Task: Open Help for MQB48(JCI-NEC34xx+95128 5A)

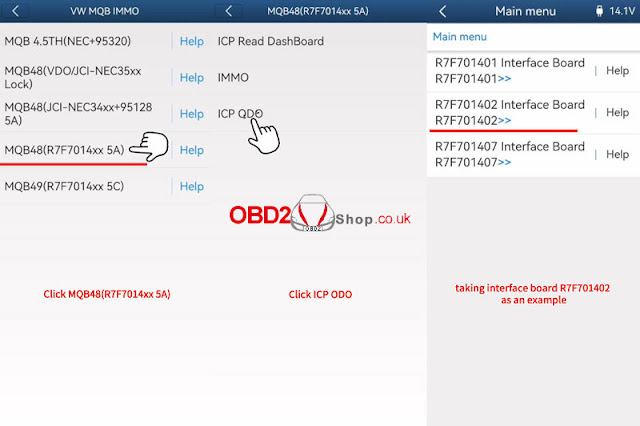Action: [191, 114]
